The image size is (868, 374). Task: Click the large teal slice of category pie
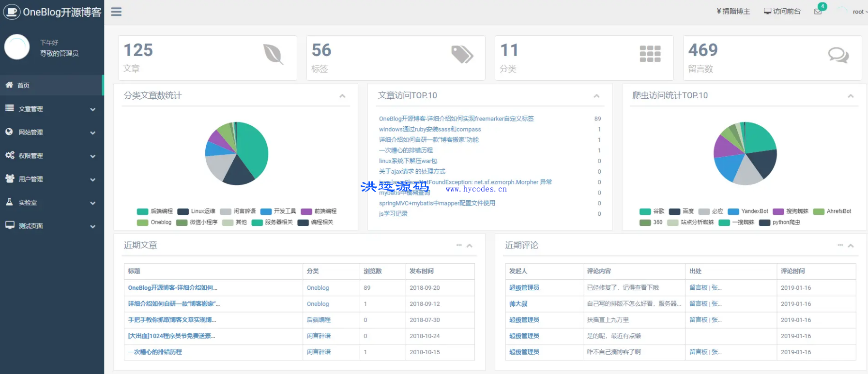[254, 150]
